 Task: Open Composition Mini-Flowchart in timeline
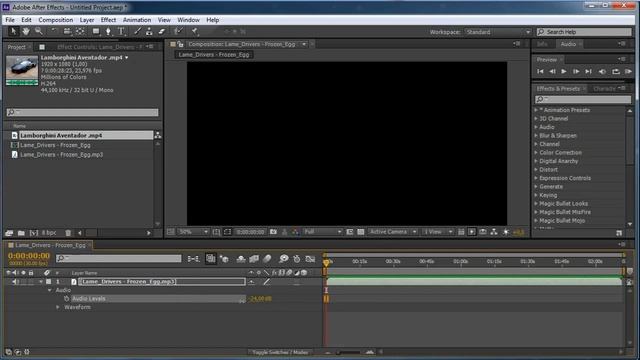(193, 259)
